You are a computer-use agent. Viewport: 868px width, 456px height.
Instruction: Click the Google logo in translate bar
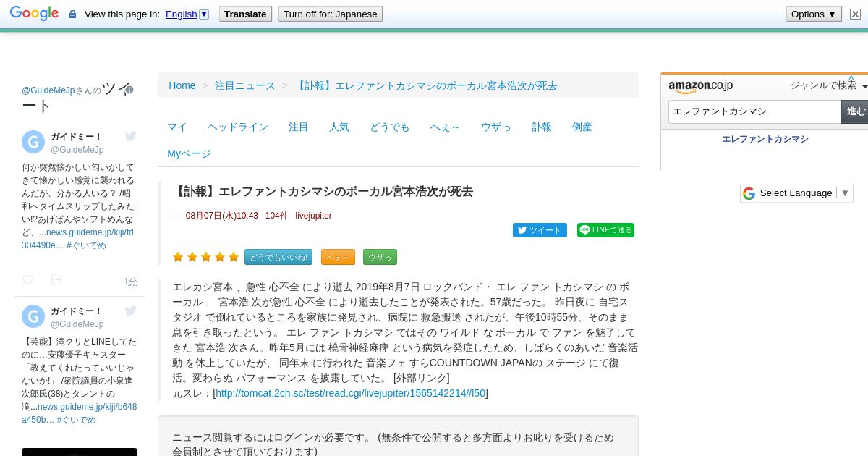point(34,14)
